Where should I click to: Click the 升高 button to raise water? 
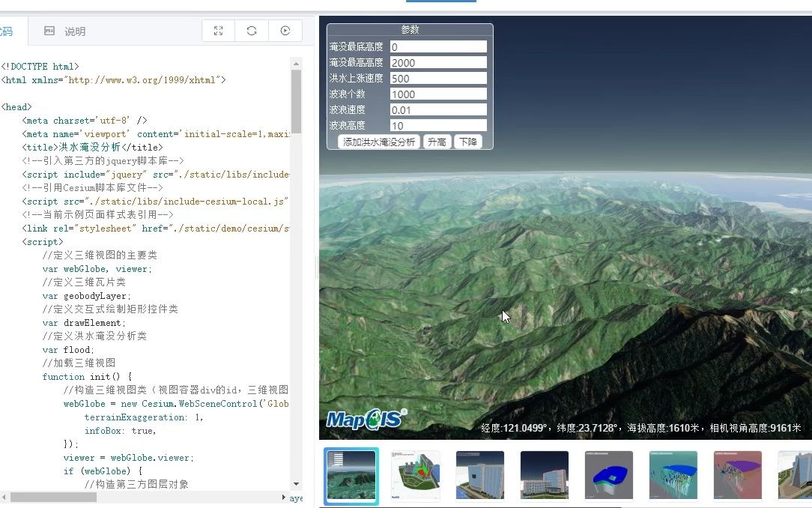[x=437, y=141]
